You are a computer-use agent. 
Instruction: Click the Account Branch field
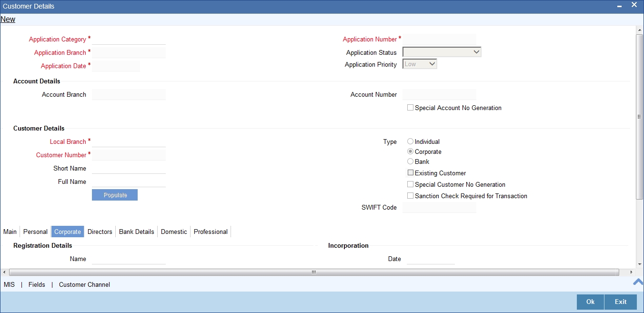tap(129, 94)
